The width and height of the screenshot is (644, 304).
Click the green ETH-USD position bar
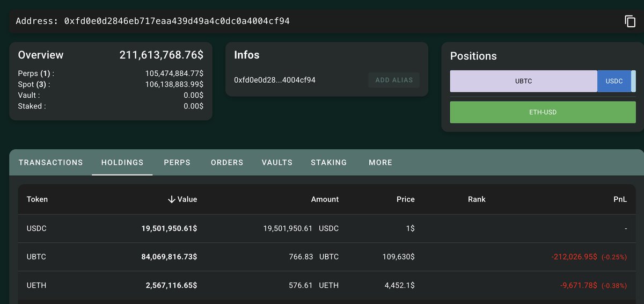pos(543,112)
